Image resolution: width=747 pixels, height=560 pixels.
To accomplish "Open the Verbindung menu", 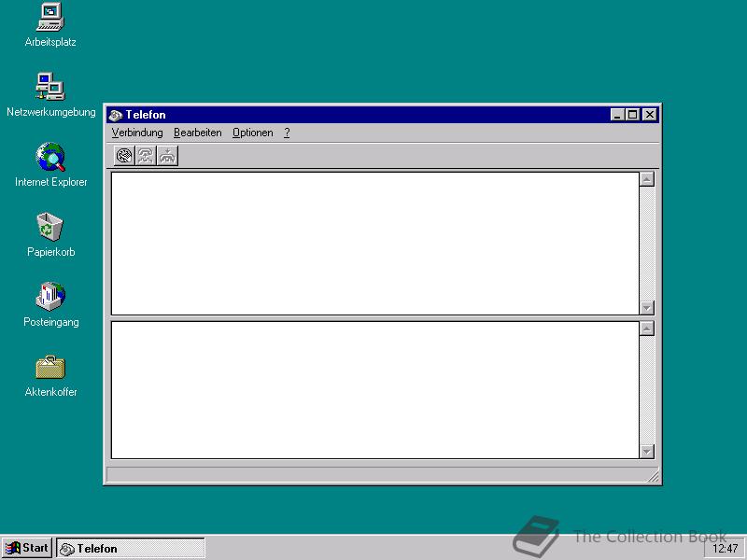I will (137, 133).
